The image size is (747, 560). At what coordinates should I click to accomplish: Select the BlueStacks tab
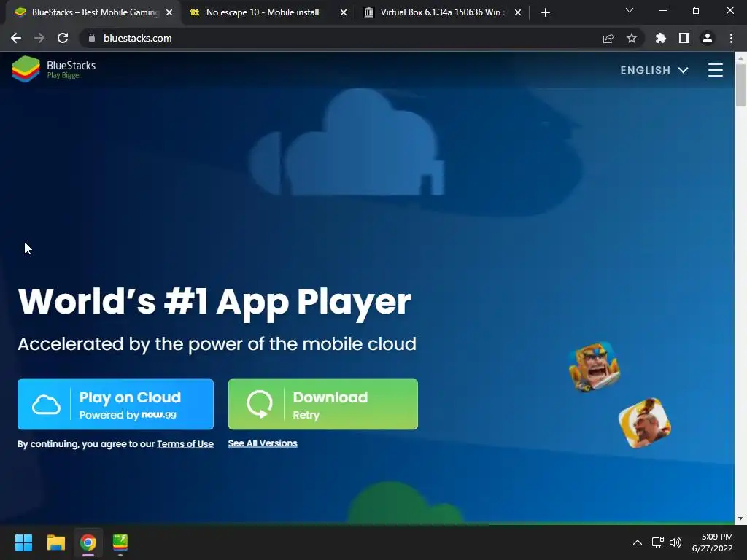(93, 12)
